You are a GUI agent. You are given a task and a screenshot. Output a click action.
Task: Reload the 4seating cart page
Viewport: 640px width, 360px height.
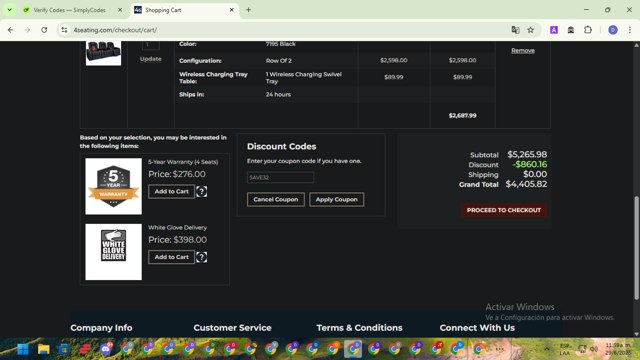(44, 30)
